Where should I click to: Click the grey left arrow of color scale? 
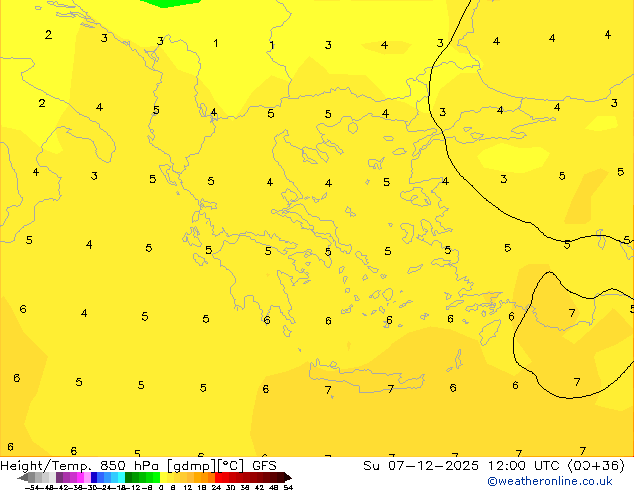click(27, 477)
